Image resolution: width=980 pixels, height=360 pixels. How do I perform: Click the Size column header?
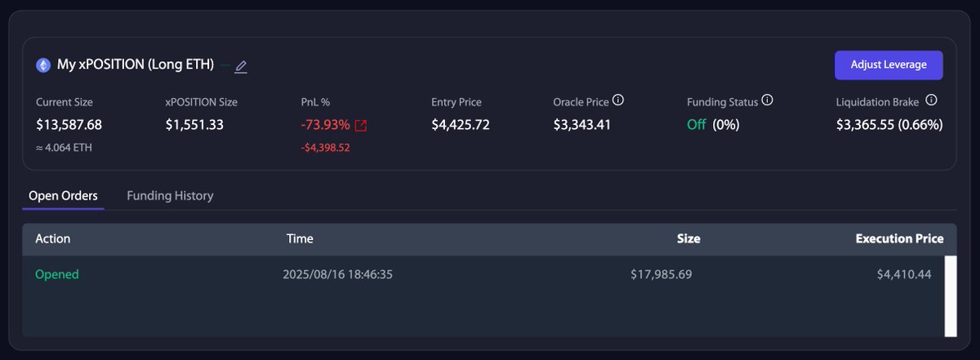[x=688, y=239]
